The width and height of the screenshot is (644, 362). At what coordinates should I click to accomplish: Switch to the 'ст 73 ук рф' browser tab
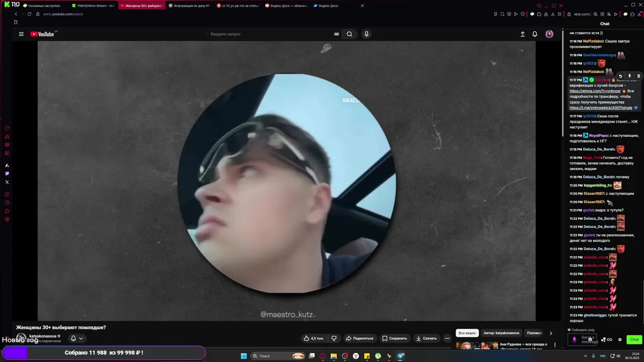238,6
